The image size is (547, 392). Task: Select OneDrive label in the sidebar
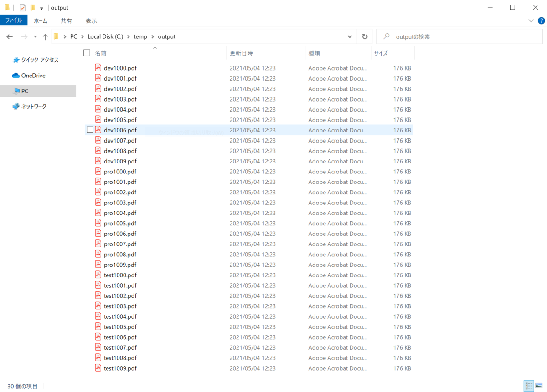pos(33,76)
